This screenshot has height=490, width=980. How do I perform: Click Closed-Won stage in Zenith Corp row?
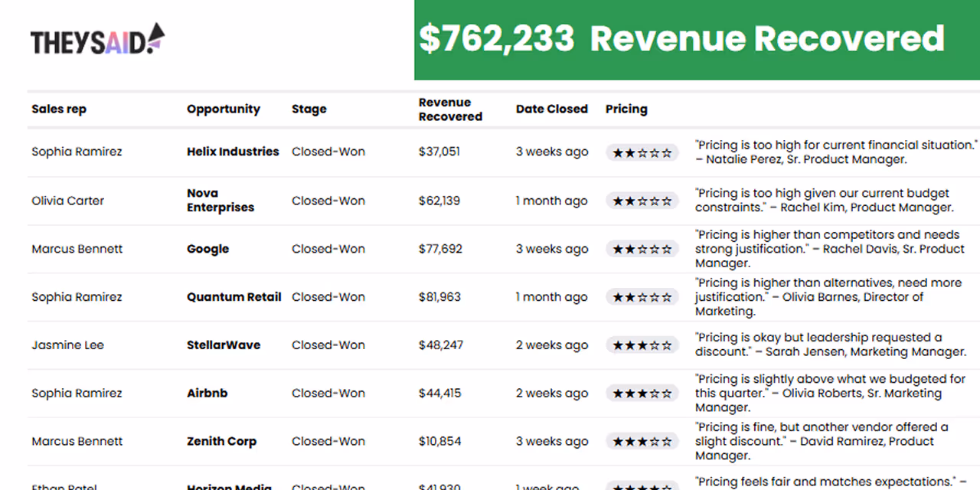(x=328, y=442)
